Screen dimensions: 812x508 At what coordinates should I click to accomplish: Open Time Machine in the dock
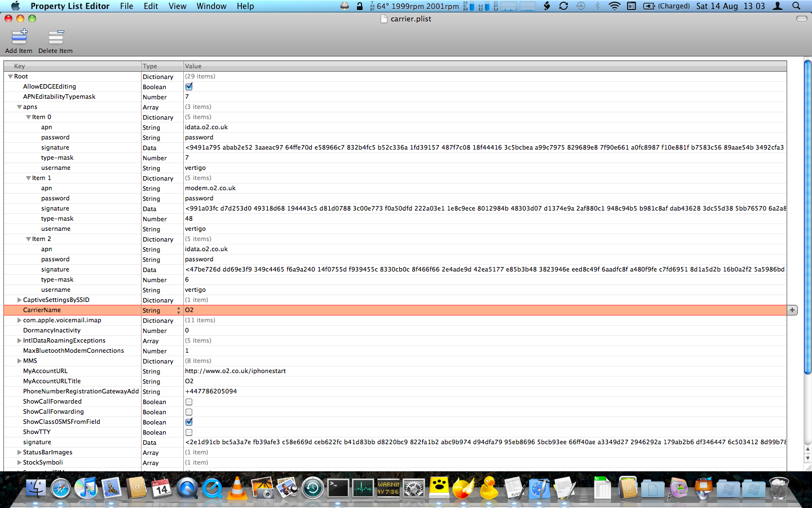pos(312,488)
